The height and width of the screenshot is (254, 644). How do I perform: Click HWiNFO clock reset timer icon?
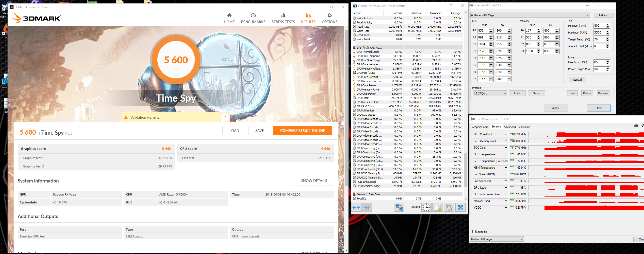click(426, 207)
